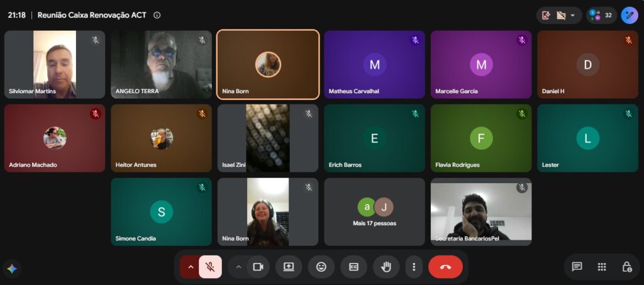Click the red leave call button

(445, 267)
